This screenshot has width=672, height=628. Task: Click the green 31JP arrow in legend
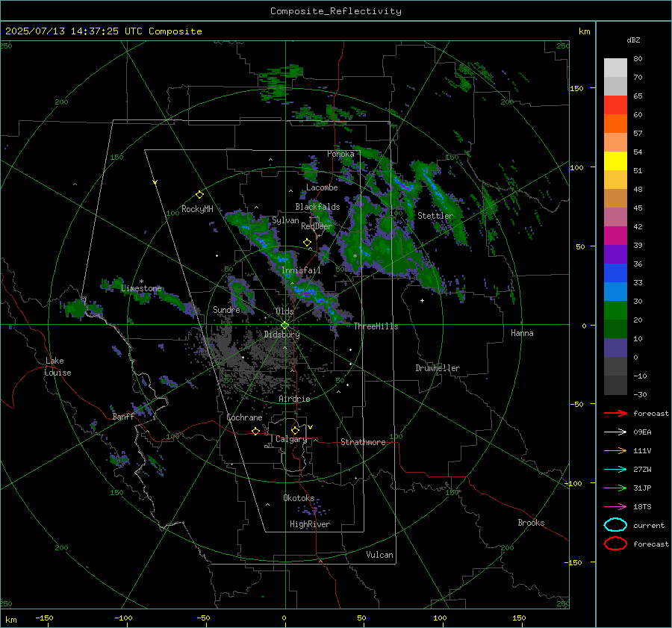click(615, 488)
